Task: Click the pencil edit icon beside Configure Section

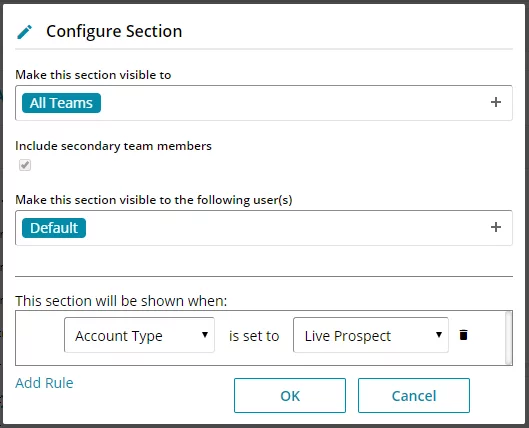Action: (x=25, y=32)
